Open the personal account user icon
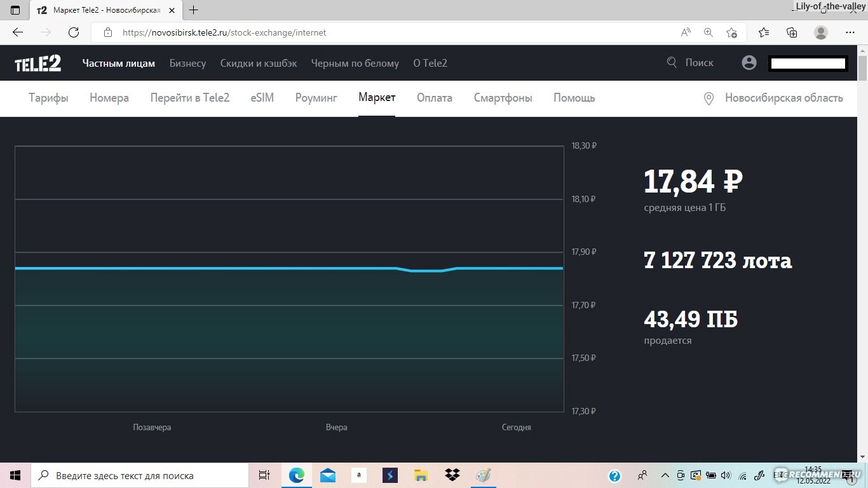The height and width of the screenshot is (488, 868). [749, 62]
